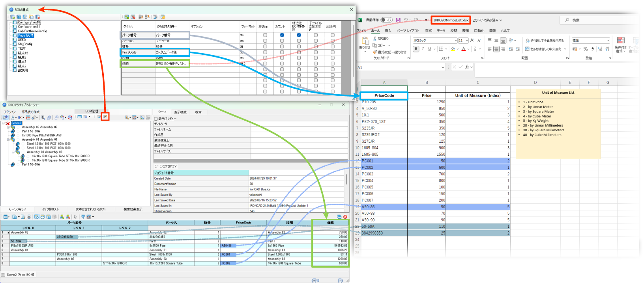Click the filter funnel icon in BOM toolbar

[x=83, y=217]
